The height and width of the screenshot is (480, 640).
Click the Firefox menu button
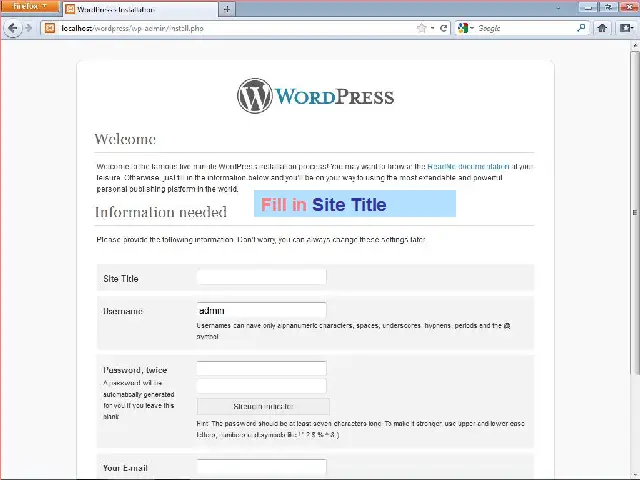30,7
